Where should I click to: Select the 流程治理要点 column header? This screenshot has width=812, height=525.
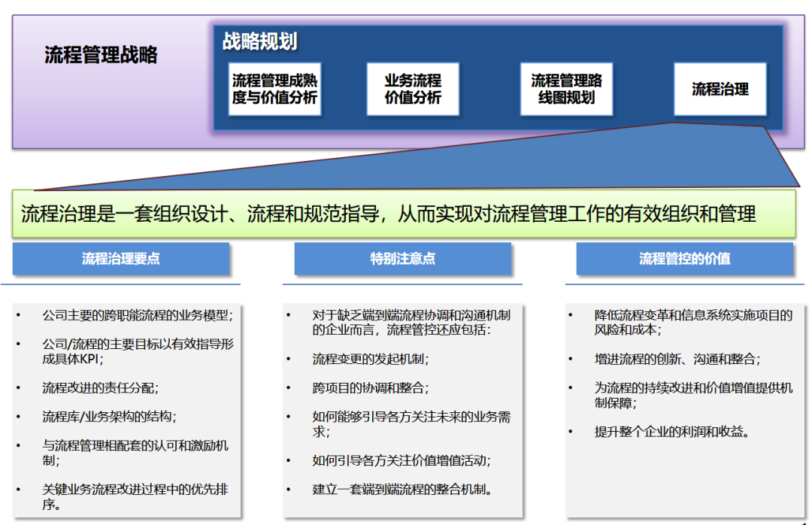click(121, 259)
